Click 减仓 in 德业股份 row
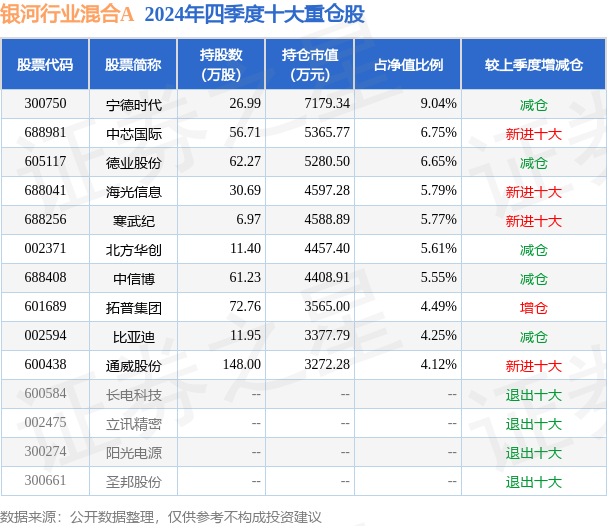The width and height of the screenshot is (607, 526). point(533,163)
